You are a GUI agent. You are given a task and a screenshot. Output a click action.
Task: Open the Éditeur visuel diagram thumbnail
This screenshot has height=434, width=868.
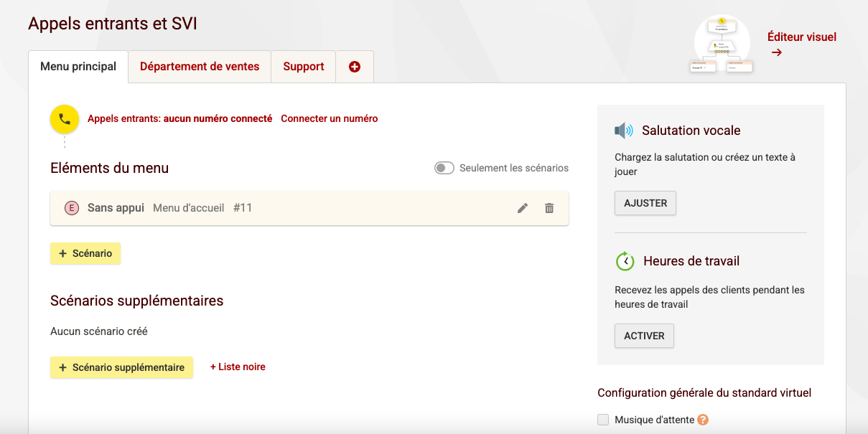click(722, 44)
